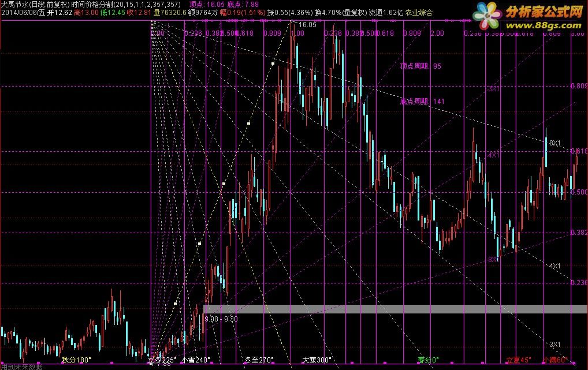Click the white 4X1 Gann line label

pyautogui.click(x=554, y=266)
